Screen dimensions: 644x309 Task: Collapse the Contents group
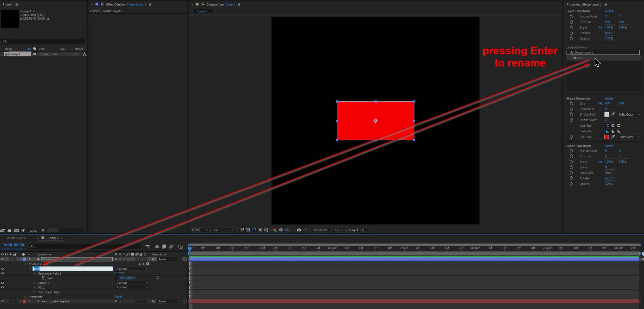(25, 264)
